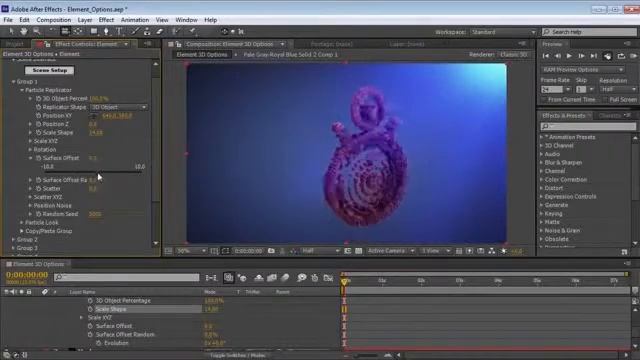The height and width of the screenshot is (360, 640).
Task: Select the Puppet Pin tool
Action: pos(192,31)
